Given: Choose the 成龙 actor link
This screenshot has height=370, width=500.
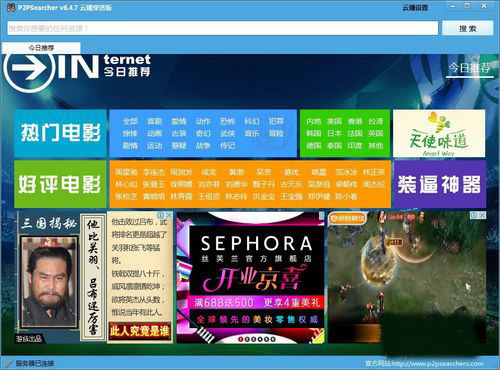Looking at the screenshot, I should tap(209, 172).
